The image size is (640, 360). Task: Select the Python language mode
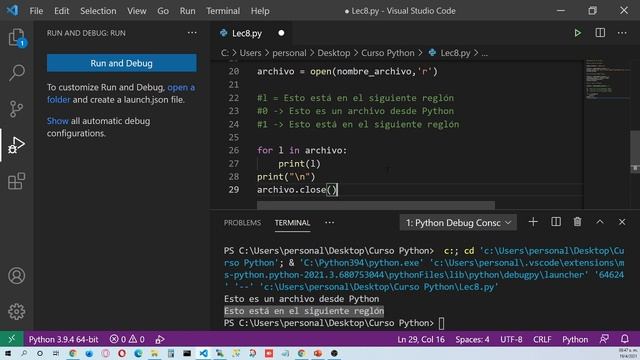575,339
